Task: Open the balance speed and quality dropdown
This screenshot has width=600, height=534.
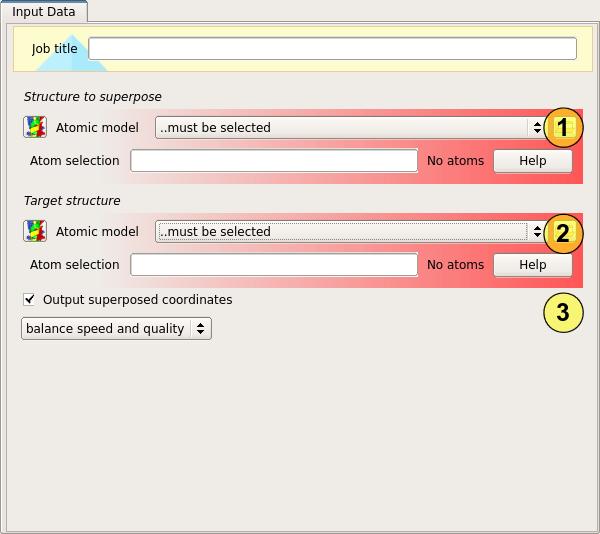Action: coord(116,329)
